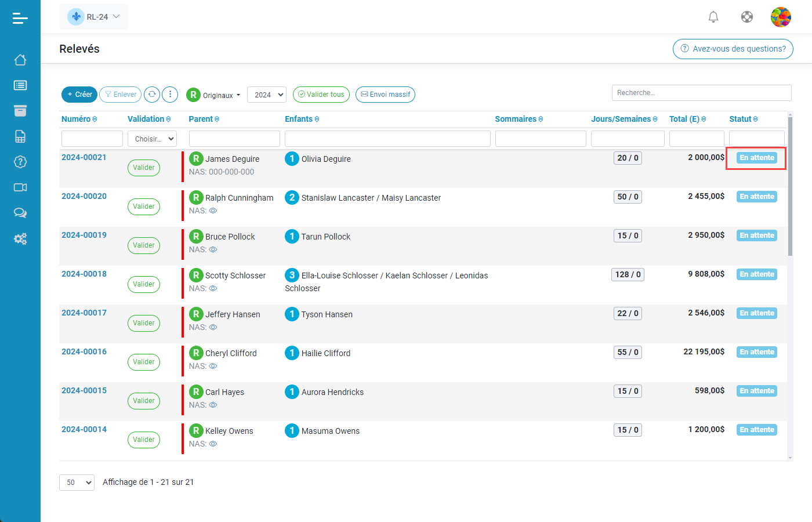This screenshot has width=812, height=522.
Task: Click the Valider tous button
Action: [321, 95]
